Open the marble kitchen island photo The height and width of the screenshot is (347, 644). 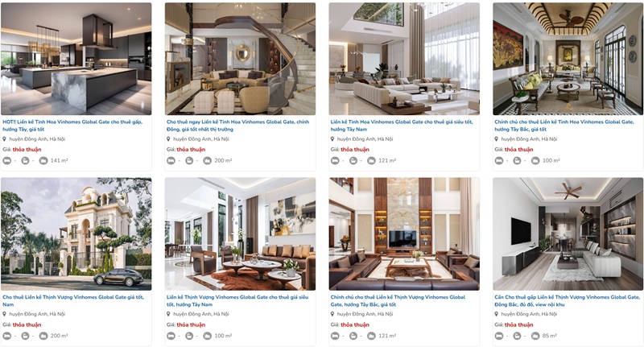coord(76,59)
